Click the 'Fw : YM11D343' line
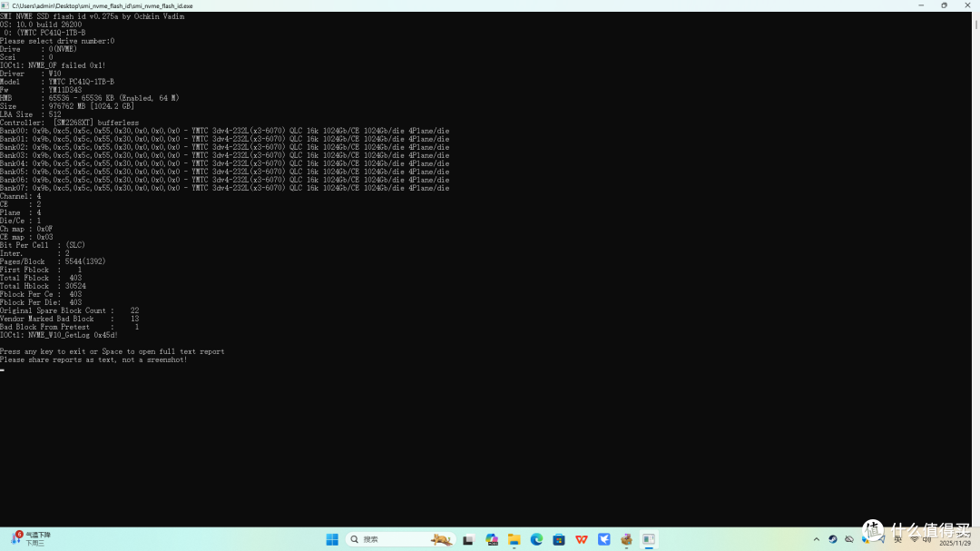This screenshot has width=980, height=551. click(41, 90)
